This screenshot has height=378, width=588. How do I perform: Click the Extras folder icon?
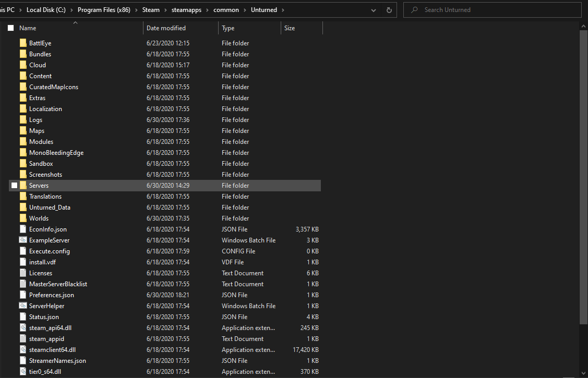(x=23, y=98)
